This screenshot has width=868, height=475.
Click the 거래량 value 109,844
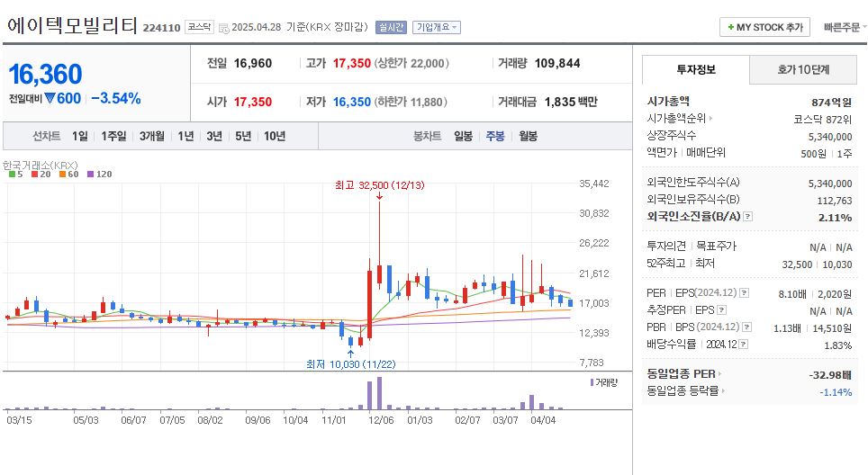point(557,63)
